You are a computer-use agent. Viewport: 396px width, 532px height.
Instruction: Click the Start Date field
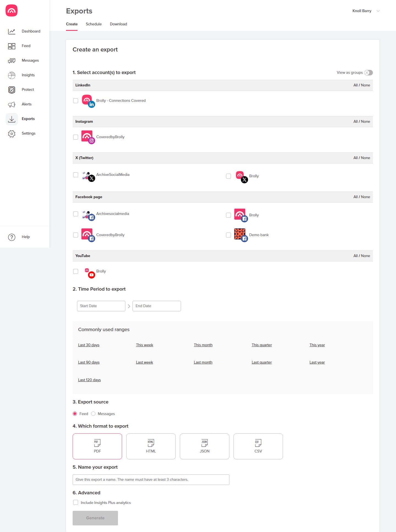101,306
